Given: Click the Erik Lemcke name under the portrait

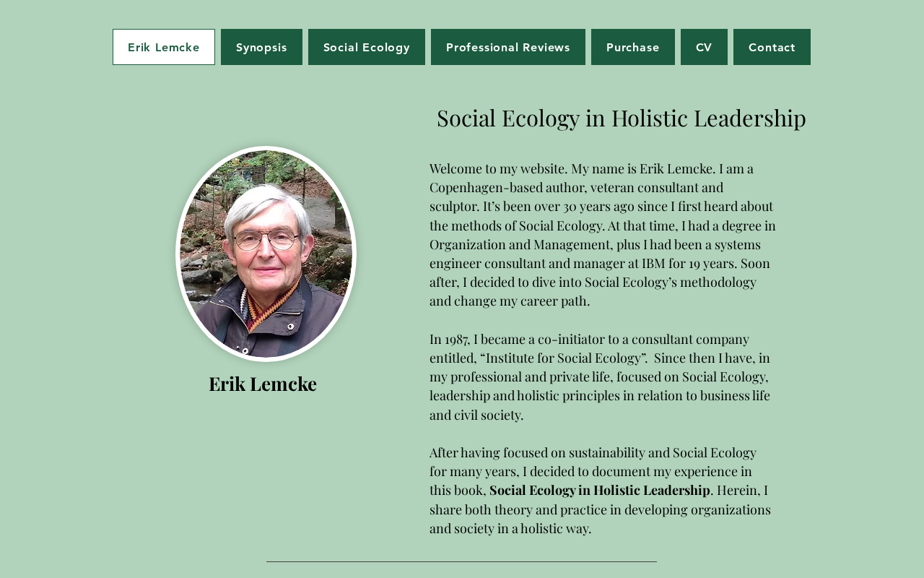Looking at the screenshot, I should (263, 384).
